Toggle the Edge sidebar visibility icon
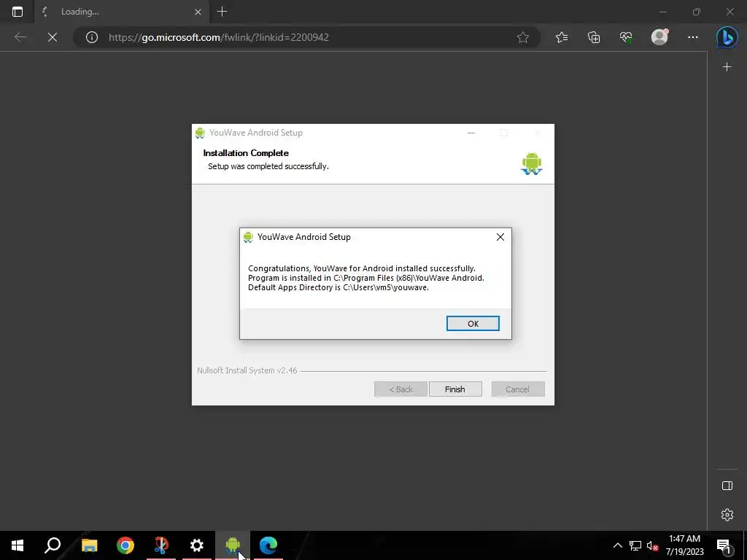 click(x=727, y=485)
